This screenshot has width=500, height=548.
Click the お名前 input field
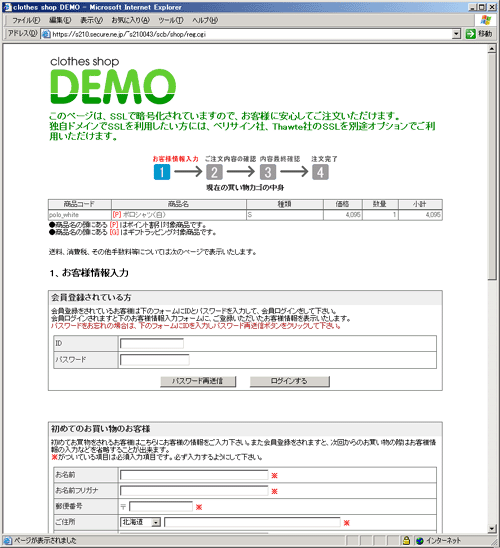click(x=194, y=475)
